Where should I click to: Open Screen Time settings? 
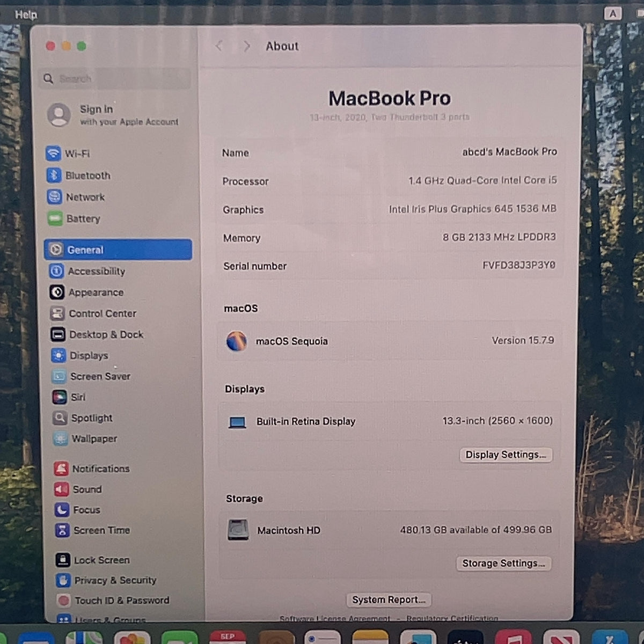[x=93, y=530]
